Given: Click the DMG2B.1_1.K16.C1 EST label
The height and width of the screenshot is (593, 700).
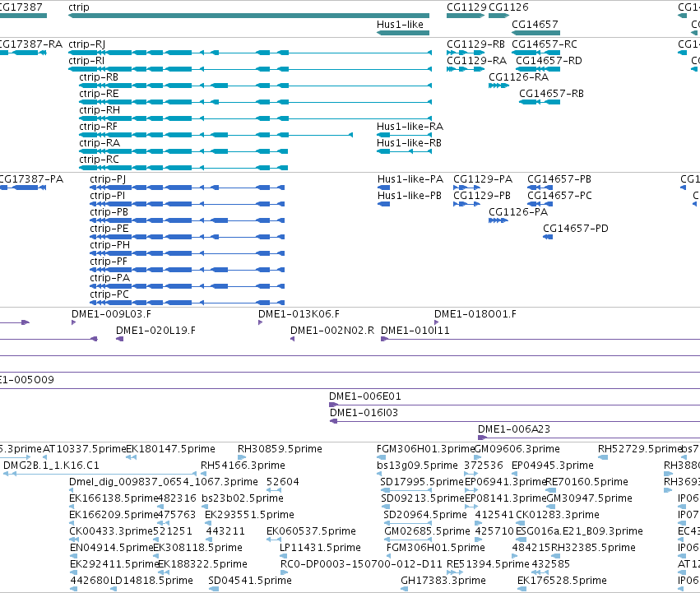Looking at the screenshot, I should pyautogui.click(x=51, y=466).
